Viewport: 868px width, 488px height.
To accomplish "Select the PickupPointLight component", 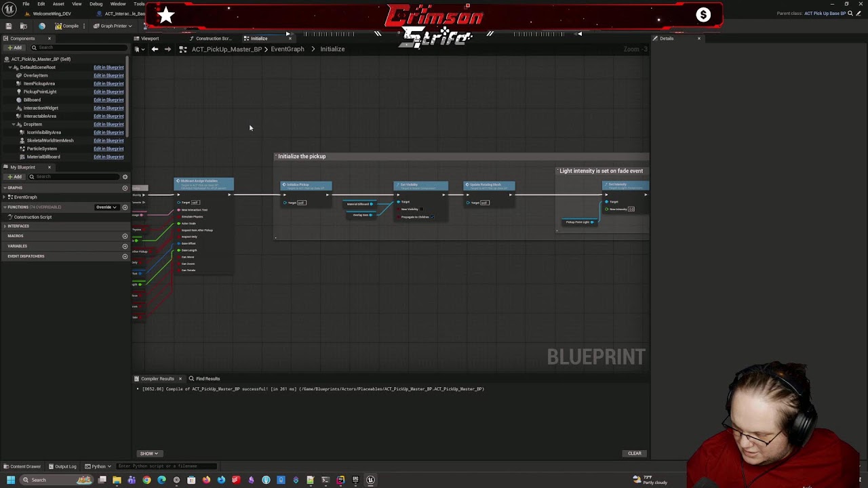I will [40, 91].
